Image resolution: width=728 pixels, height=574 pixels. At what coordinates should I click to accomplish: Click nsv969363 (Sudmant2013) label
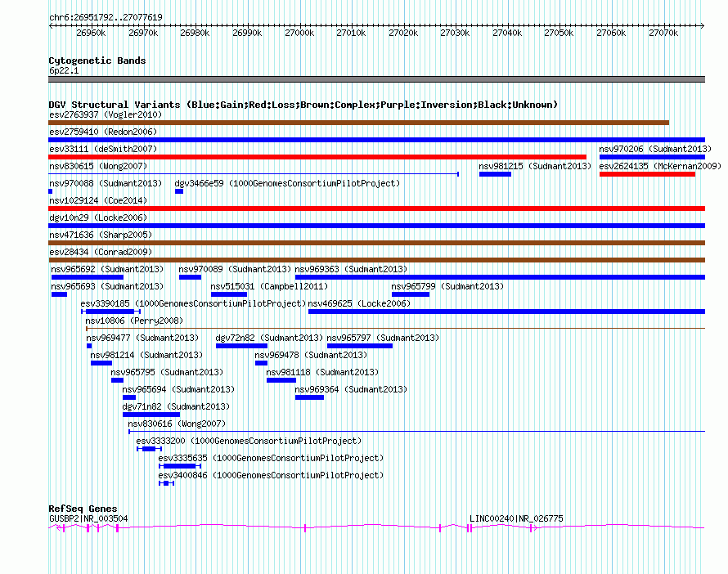[351, 269]
